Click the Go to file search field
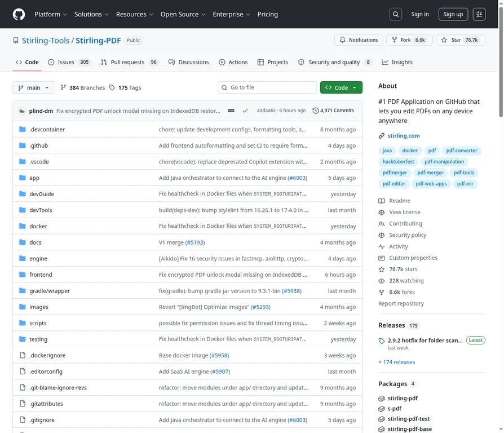This screenshot has width=504, height=433. tap(267, 87)
